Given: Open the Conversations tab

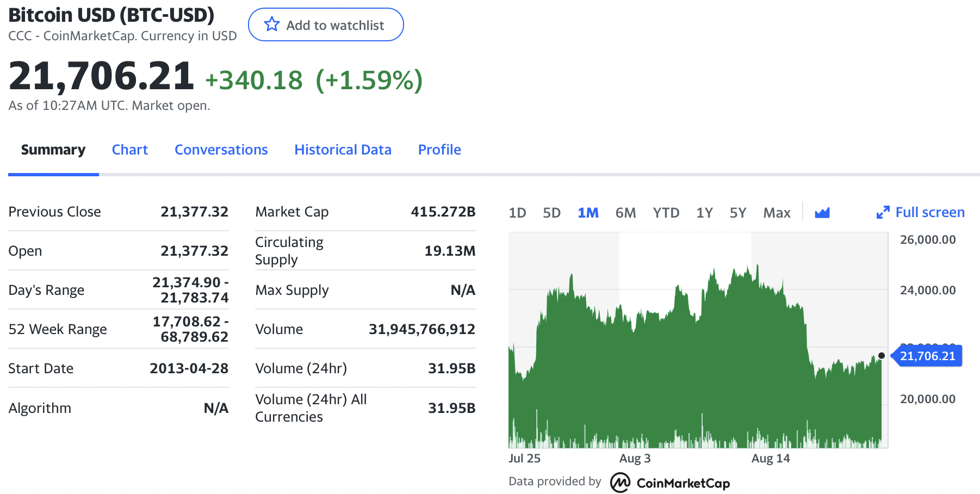Looking at the screenshot, I should coord(221,150).
